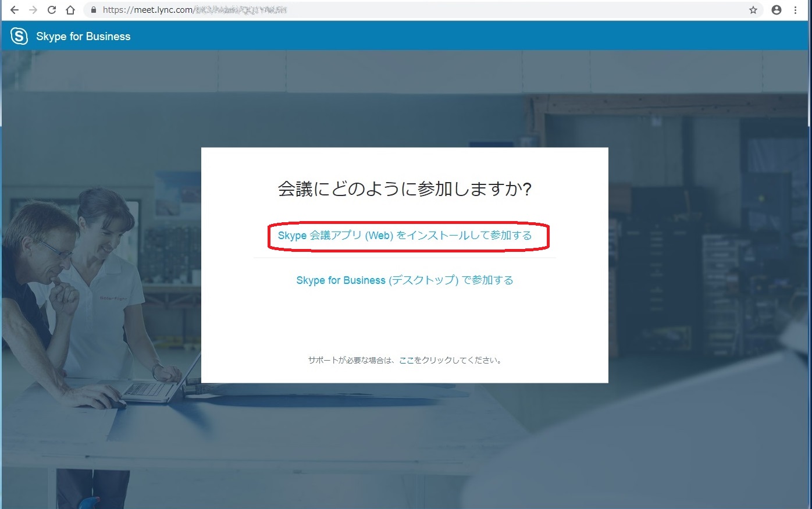
Task: Focus the meet.lync.com address bar
Action: [x=425, y=10]
